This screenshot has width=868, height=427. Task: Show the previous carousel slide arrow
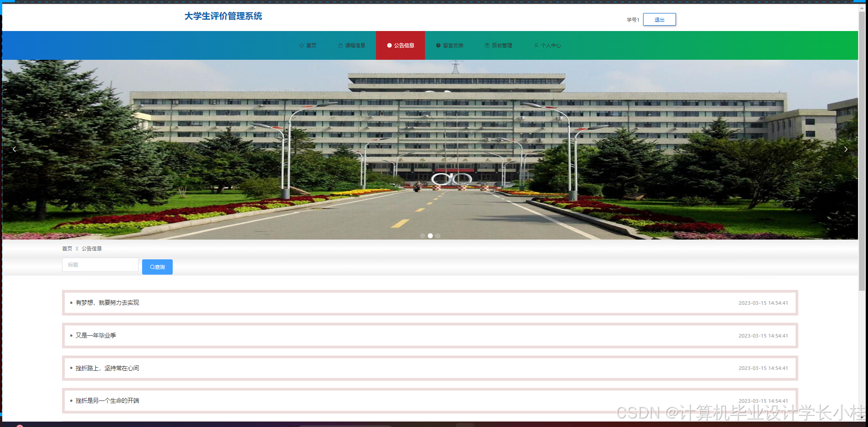[14, 149]
